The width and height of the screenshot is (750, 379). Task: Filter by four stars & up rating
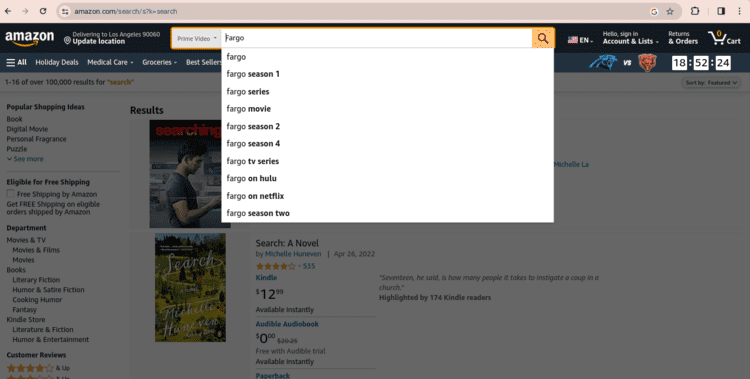[x=38, y=368]
